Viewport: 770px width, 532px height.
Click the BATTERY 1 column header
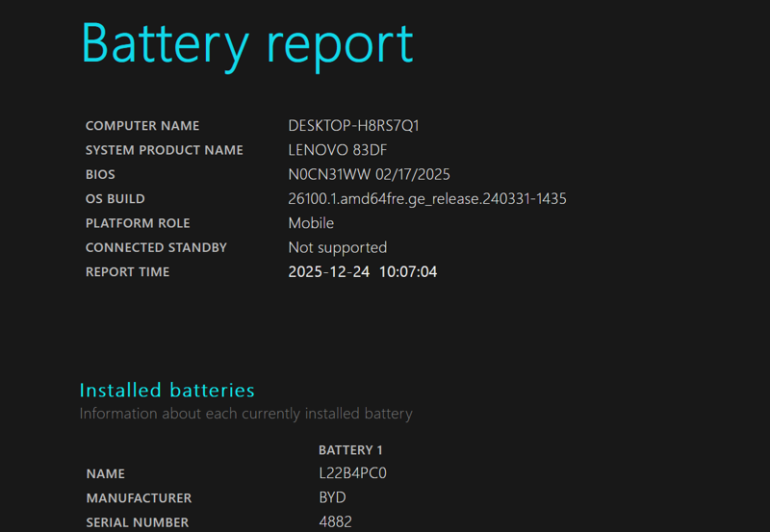[350, 450]
